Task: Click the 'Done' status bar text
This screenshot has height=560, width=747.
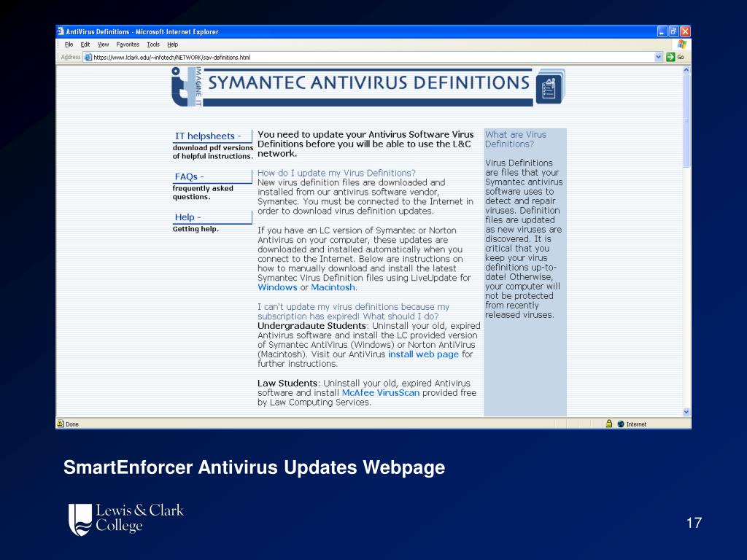Action: 72,424
